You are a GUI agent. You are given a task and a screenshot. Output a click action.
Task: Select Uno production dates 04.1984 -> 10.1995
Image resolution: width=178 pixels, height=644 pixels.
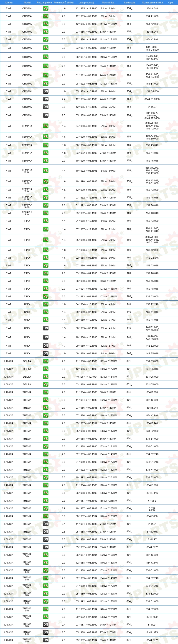click(x=86, y=304)
